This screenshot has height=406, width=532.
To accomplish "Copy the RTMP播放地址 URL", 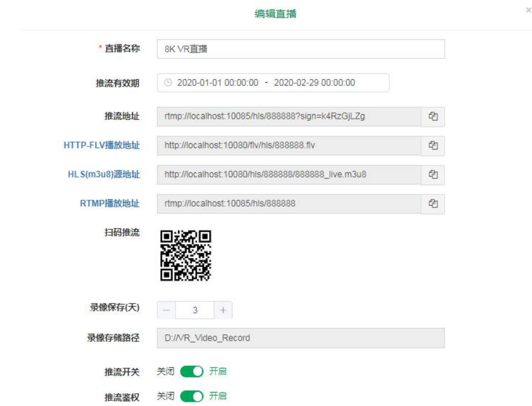I will tap(433, 203).
